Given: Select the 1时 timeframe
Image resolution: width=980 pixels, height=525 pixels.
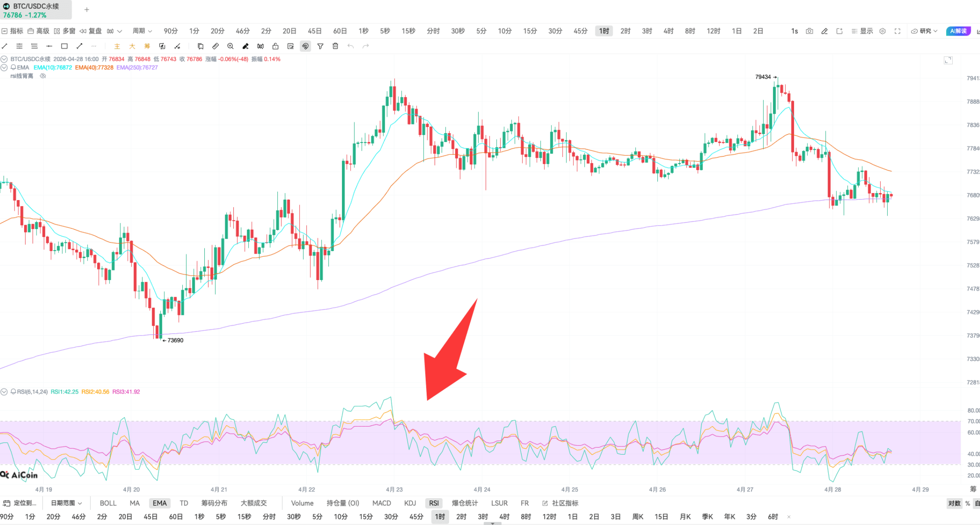Looking at the screenshot, I should [x=603, y=31].
